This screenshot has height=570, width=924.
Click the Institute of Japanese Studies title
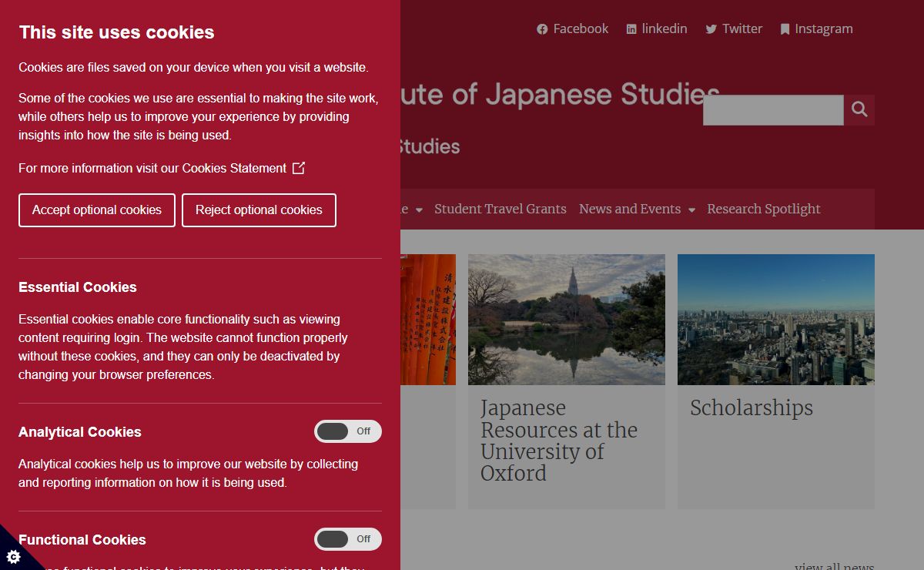[x=560, y=96]
